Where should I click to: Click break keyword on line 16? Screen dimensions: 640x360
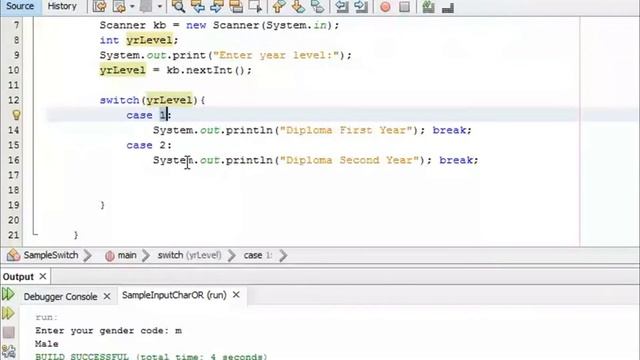tap(456, 160)
